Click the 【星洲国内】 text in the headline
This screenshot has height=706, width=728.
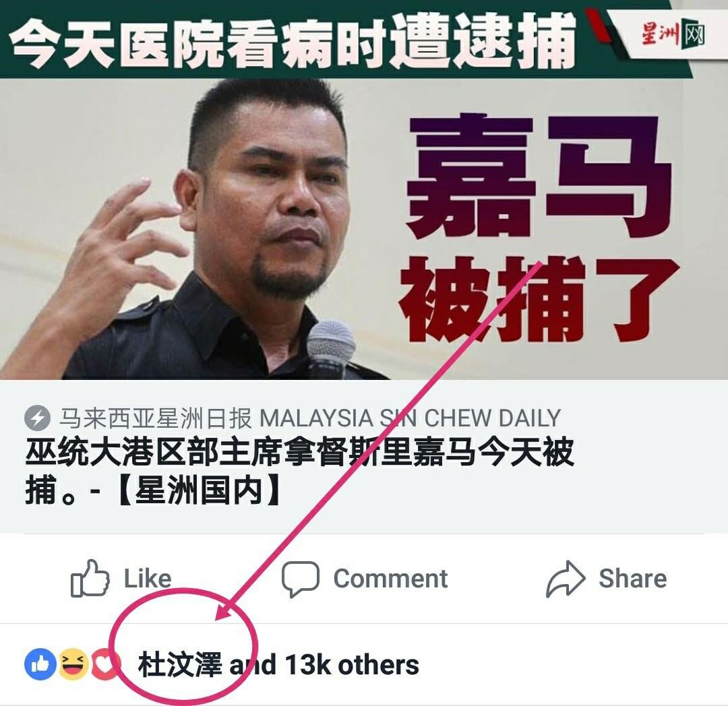199,490
